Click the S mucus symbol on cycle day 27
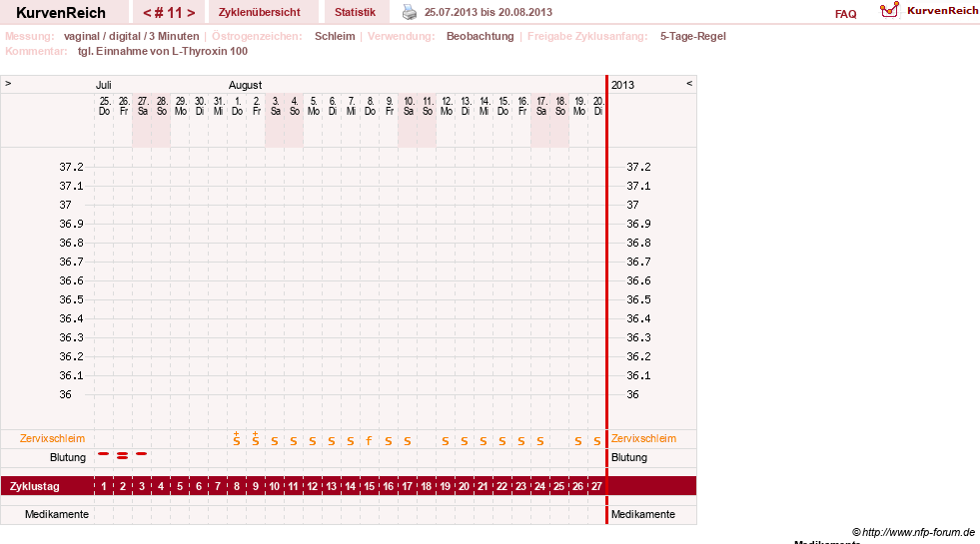The height and width of the screenshot is (544, 980). tap(596, 441)
